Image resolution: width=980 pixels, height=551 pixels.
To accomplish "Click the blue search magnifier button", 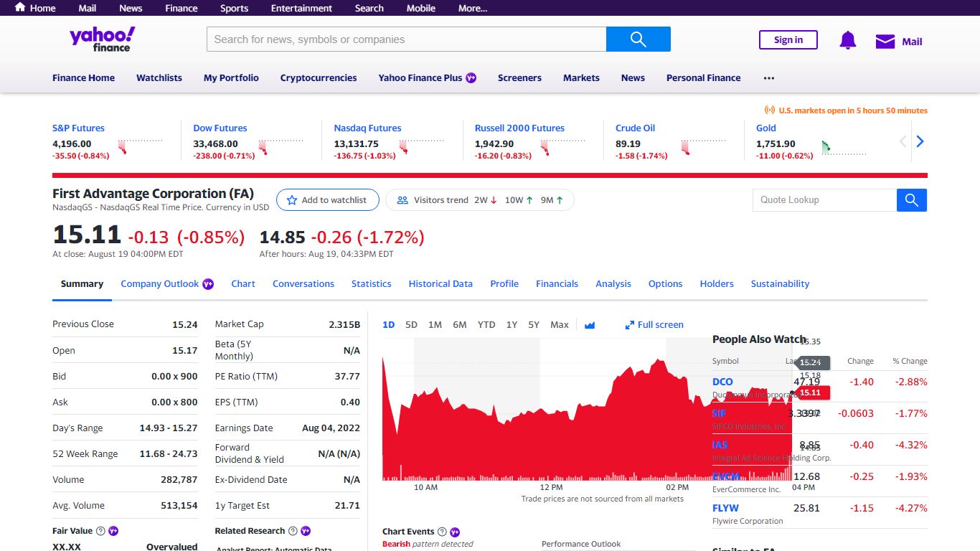I will coord(638,39).
